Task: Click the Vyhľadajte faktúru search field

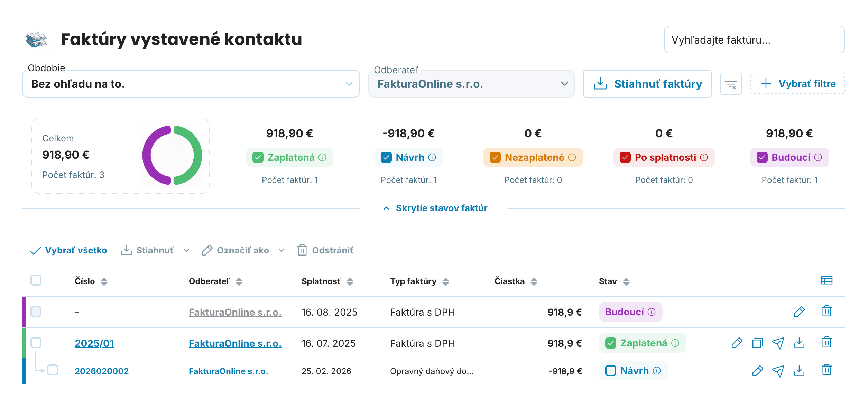Action: click(754, 40)
